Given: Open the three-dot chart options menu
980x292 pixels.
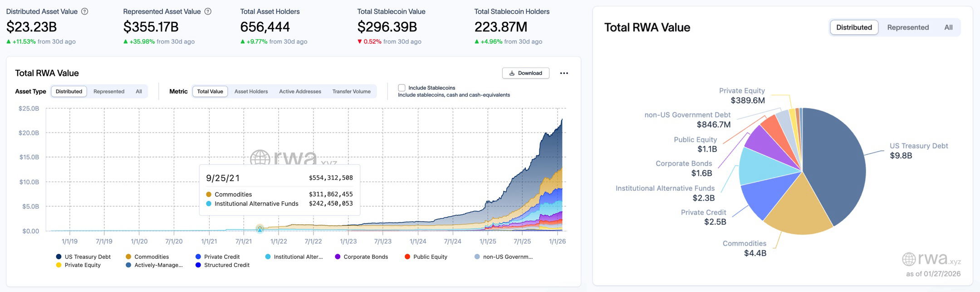Looking at the screenshot, I should pos(564,73).
